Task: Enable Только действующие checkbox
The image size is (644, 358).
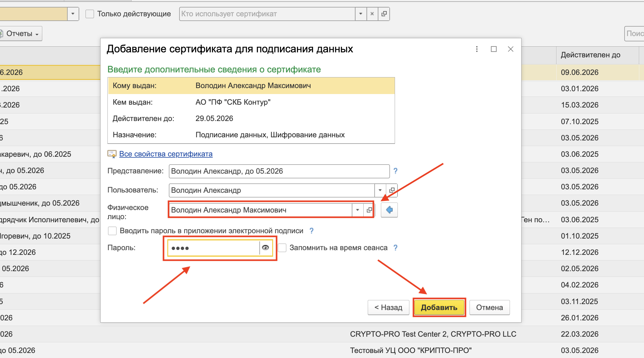Action: [90, 14]
